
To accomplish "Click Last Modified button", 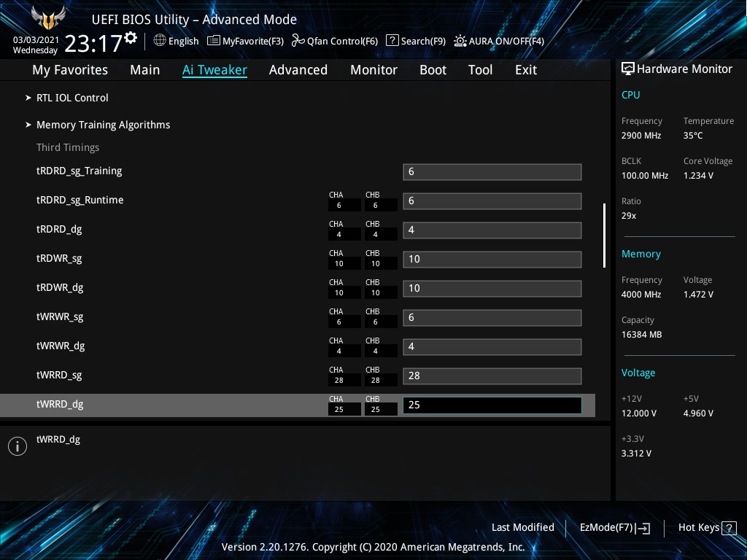I will (522, 527).
